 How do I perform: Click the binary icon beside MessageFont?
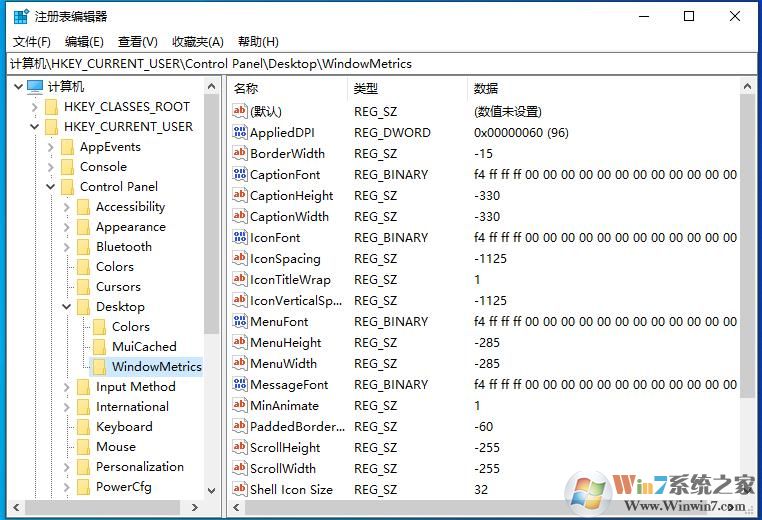point(240,384)
